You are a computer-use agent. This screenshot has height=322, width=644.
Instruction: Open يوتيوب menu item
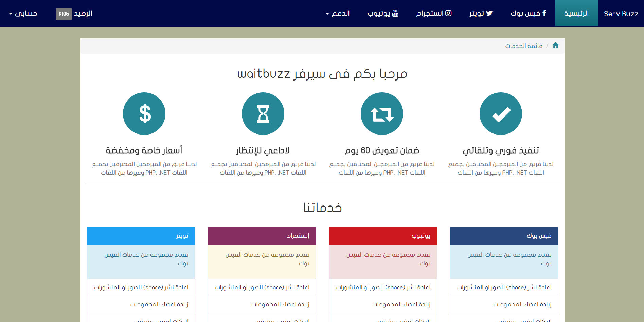[383, 13]
